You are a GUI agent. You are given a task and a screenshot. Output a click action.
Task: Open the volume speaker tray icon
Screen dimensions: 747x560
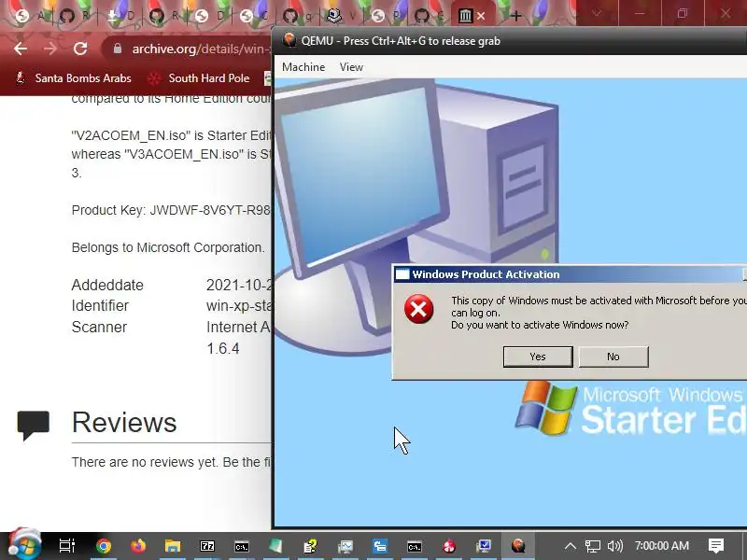point(615,546)
